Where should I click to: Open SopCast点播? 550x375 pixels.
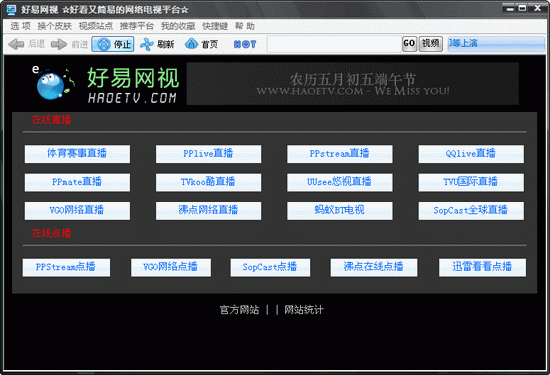(x=270, y=267)
